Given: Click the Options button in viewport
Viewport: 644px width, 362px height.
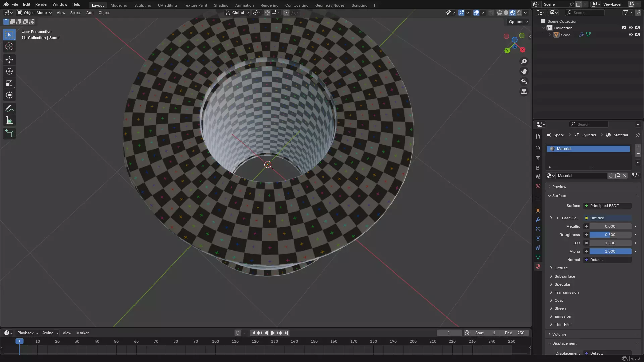Looking at the screenshot, I should (x=518, y=22).
